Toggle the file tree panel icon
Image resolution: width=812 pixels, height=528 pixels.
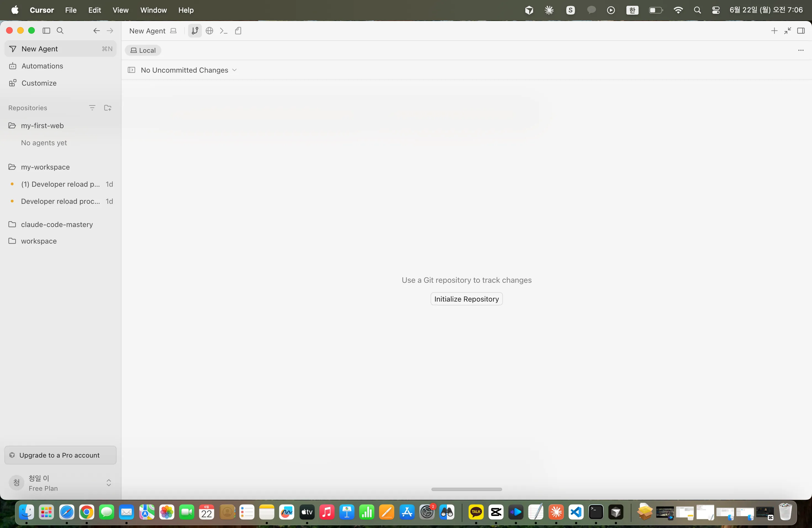click(131, 70)
